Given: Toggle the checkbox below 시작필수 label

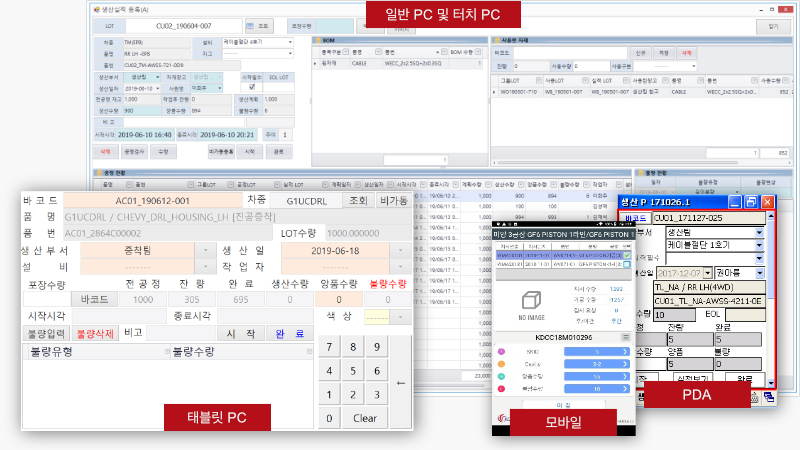Looking at the screenshot, I should pos(252,87).
